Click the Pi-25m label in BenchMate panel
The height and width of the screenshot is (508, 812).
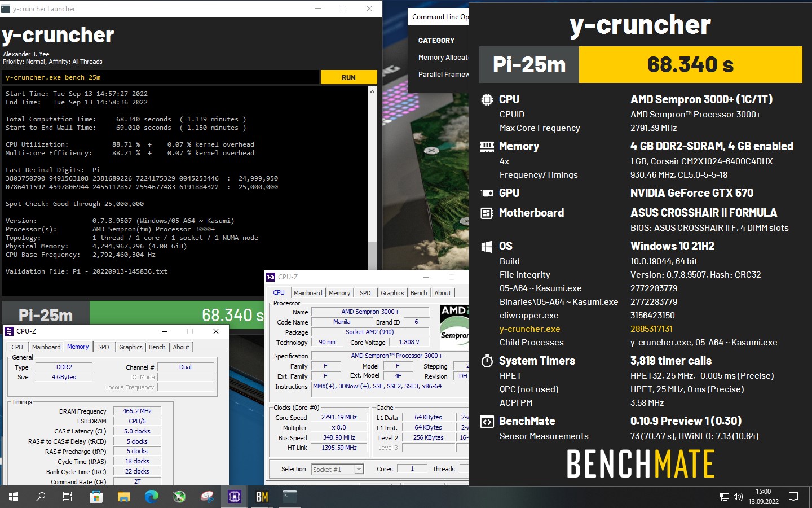pyautogui.click(x=529, y=65)
